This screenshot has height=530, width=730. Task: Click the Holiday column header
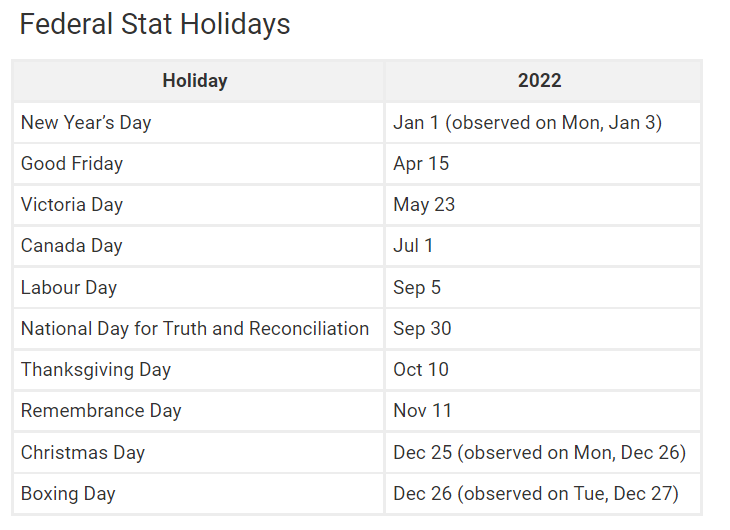(195, 81)
